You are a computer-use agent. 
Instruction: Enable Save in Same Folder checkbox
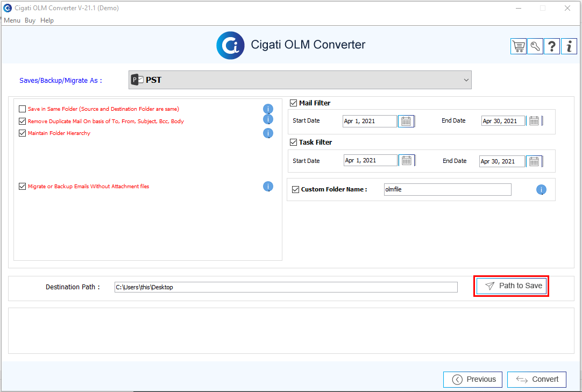coord(22,109)
